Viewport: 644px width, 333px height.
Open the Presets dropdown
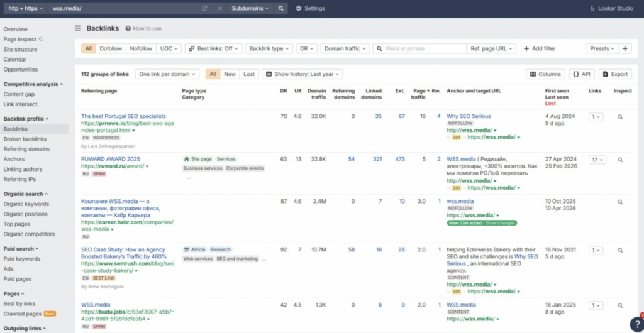pyautogui.click(x=602, y=48)
